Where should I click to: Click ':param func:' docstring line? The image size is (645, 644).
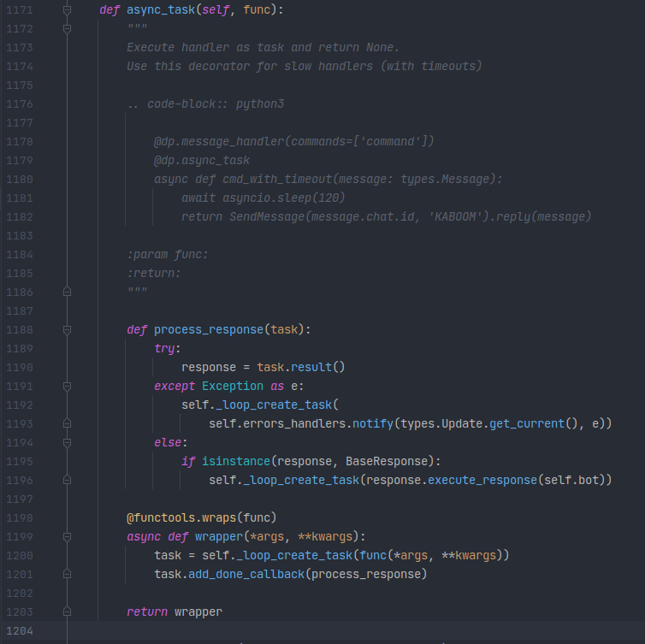(x=168, y=255)
